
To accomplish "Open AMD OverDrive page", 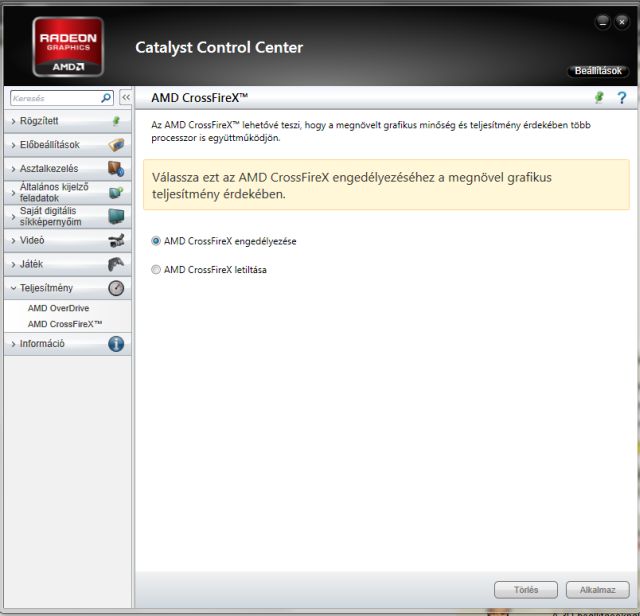I will 58,308.
